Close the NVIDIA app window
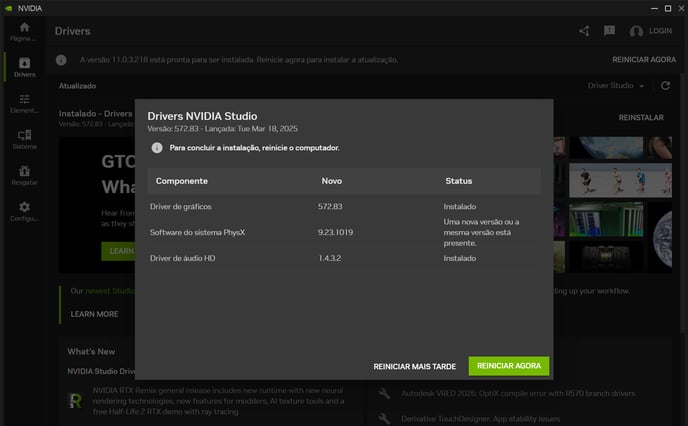The height and width of the screenshot is (426, 688). (681, 8)
